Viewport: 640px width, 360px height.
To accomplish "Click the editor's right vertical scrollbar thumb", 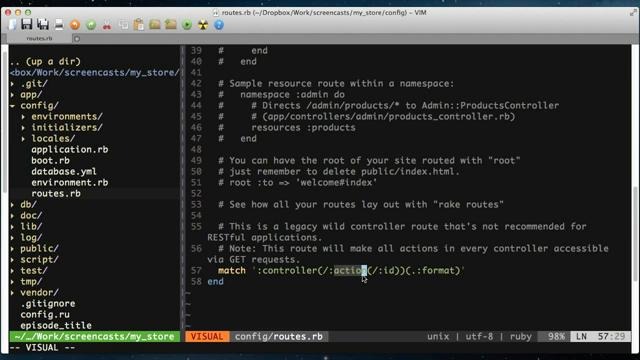I will [x=635, y=233].
